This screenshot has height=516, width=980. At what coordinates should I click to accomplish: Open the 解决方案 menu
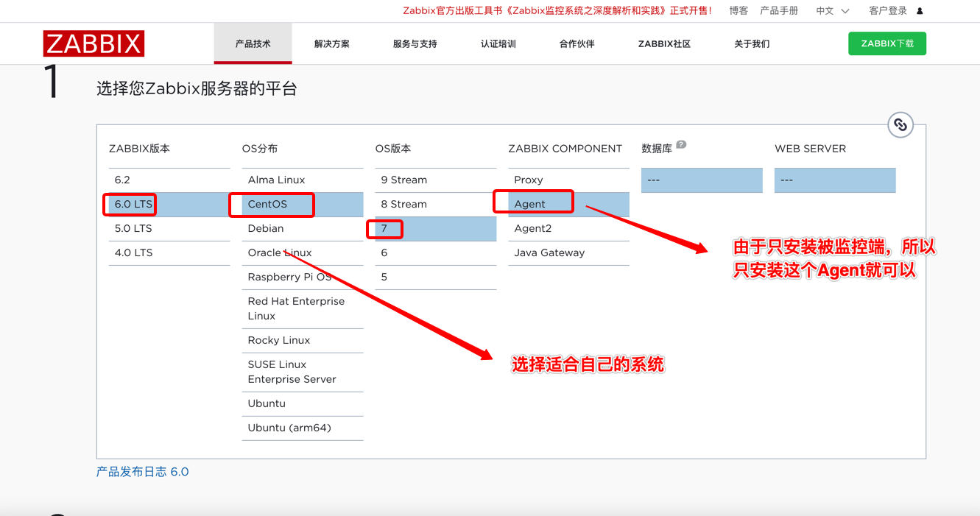(332, 43)
